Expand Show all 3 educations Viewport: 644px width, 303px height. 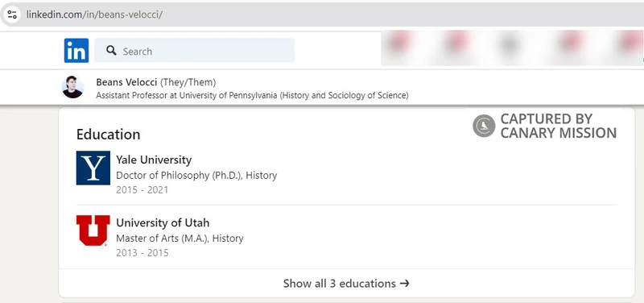click(x=347, y=284)
